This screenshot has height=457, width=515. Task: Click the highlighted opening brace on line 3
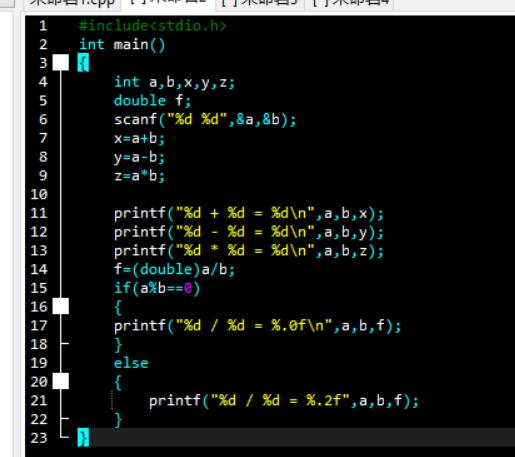[83, 63]
